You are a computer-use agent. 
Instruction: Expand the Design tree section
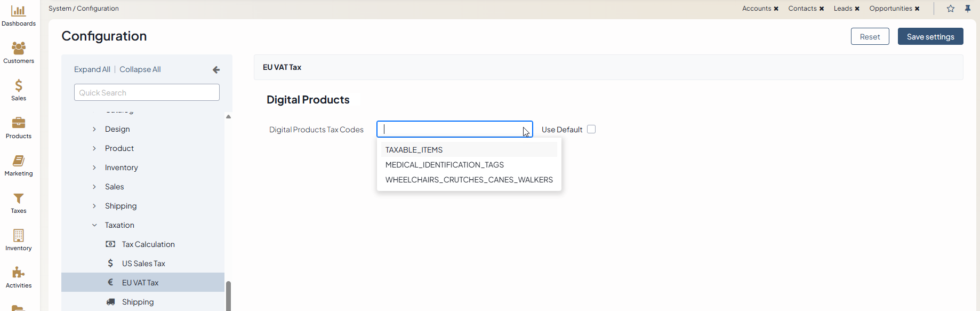click(94, 129)
